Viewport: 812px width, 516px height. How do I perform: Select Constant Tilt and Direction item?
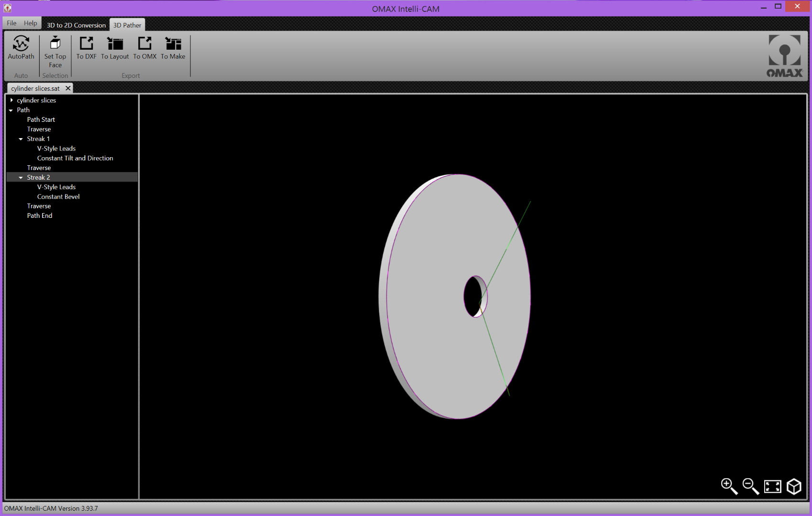[75, 158]
